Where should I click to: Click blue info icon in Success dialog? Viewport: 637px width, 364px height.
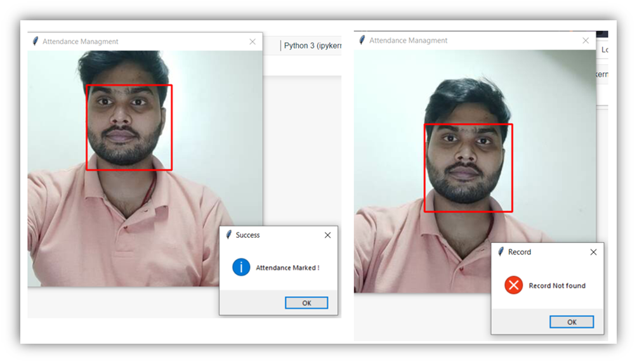click(241, 268)
